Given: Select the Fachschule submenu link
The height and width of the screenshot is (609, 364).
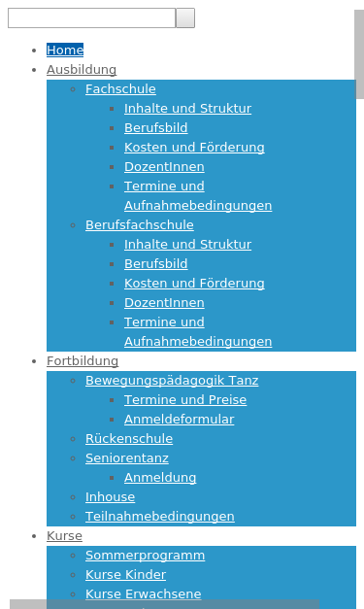Looking at the screenshot, I should tap(120, 89).
